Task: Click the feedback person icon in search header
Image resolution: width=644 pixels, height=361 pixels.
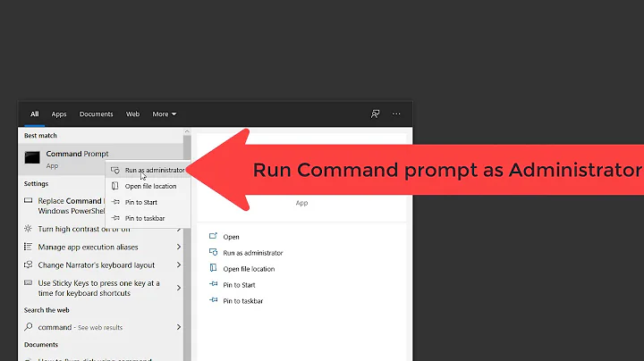Action: tap(375, 114)
